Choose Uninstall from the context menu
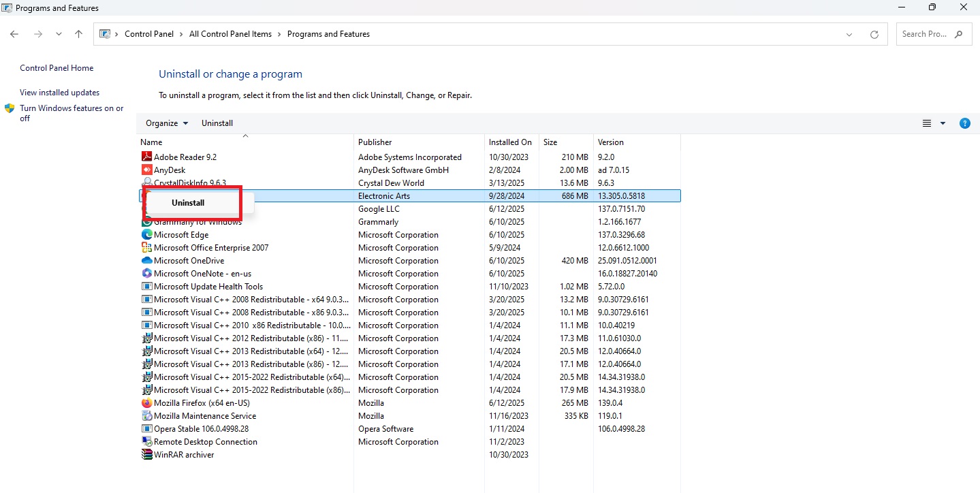 click(x=188, y=202)
